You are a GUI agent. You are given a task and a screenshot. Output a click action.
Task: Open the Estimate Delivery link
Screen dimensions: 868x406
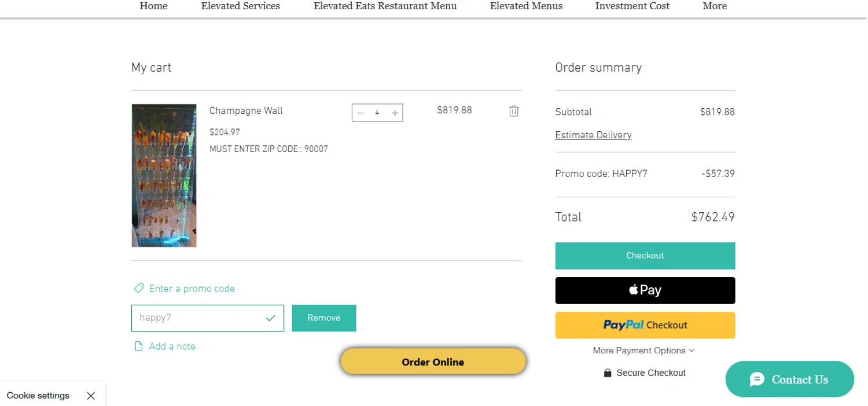(x=593, y=135)
